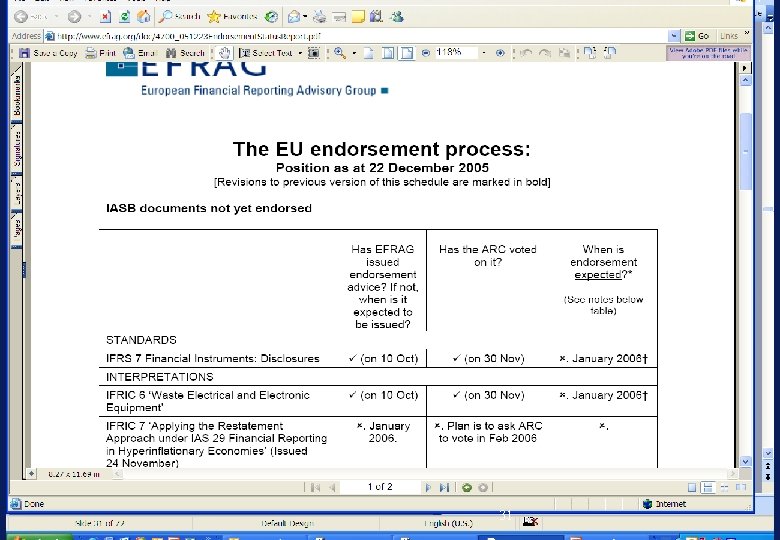This screenshot has width=780, height=540.
Task: Open the Bookmarks side tab
Action: [17, 94]
